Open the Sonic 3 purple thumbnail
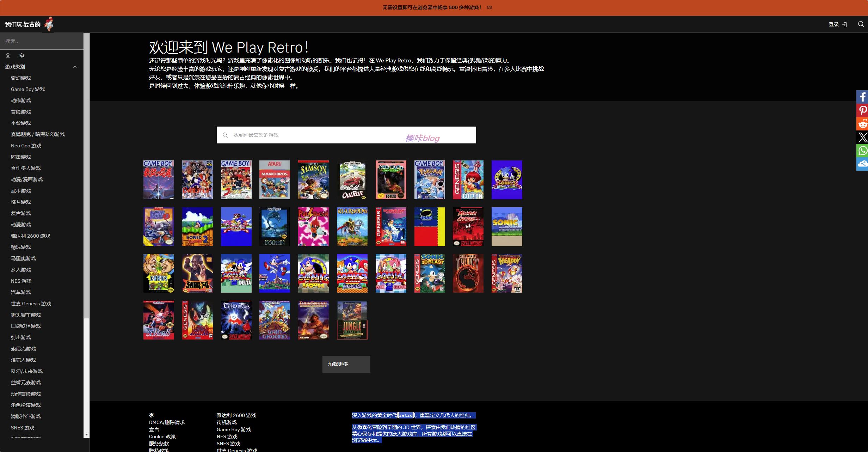Screen dimensions: 868x452 [507, 180]
